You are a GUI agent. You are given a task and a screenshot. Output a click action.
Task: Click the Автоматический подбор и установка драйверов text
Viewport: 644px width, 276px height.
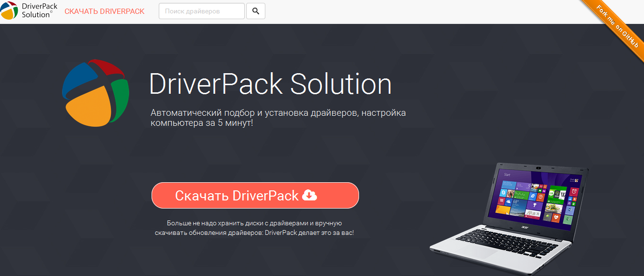click(278, 118)
